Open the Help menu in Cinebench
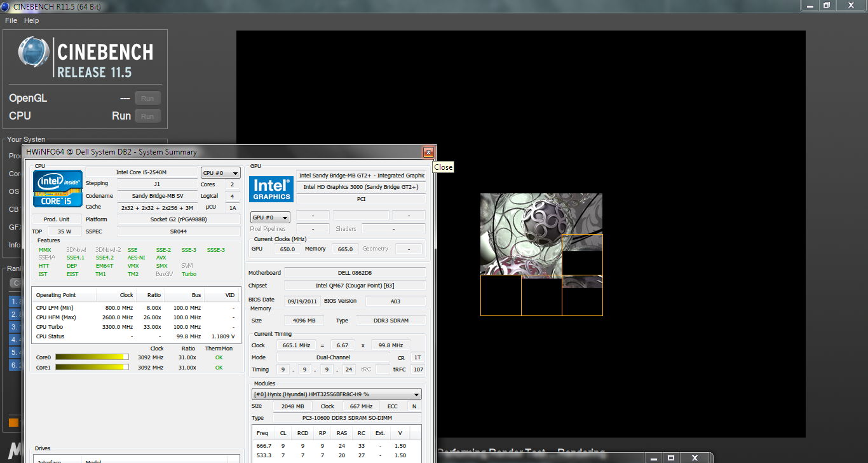 pyautogui.click(x=32, y=20)
